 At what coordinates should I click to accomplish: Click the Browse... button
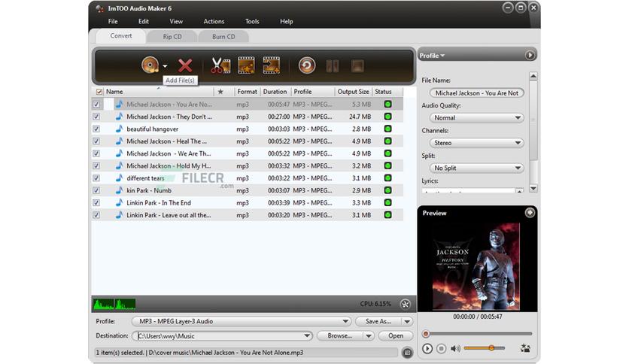[340, 336]
